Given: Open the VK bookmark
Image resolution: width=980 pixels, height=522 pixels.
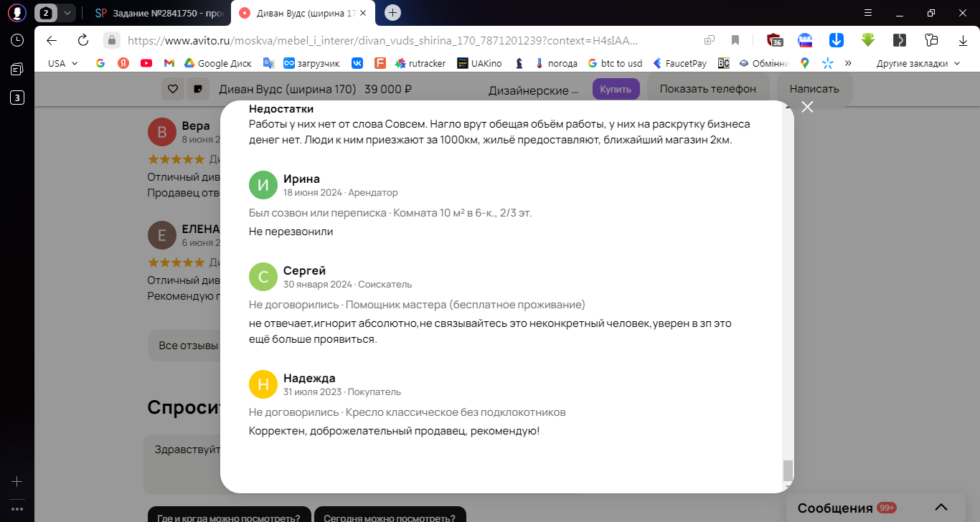Looking at the screenshot, I should (x=357, y=63).
